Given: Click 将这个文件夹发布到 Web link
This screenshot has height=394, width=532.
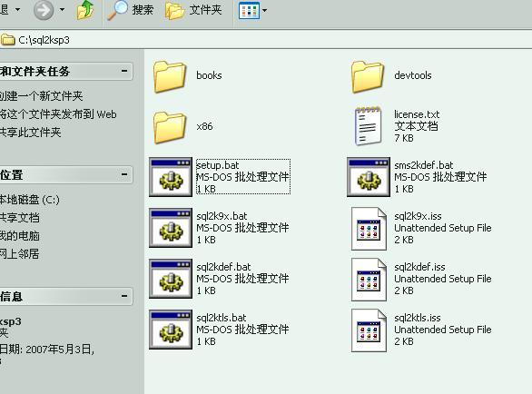Looking at the screenshot, I should point(58,114).
